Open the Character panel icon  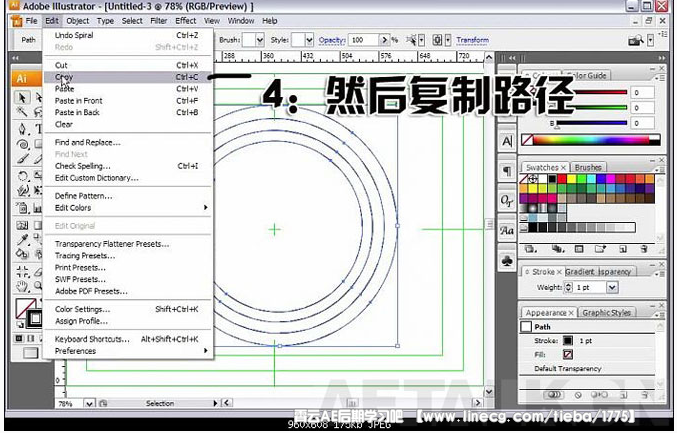(x=507, y=141)
